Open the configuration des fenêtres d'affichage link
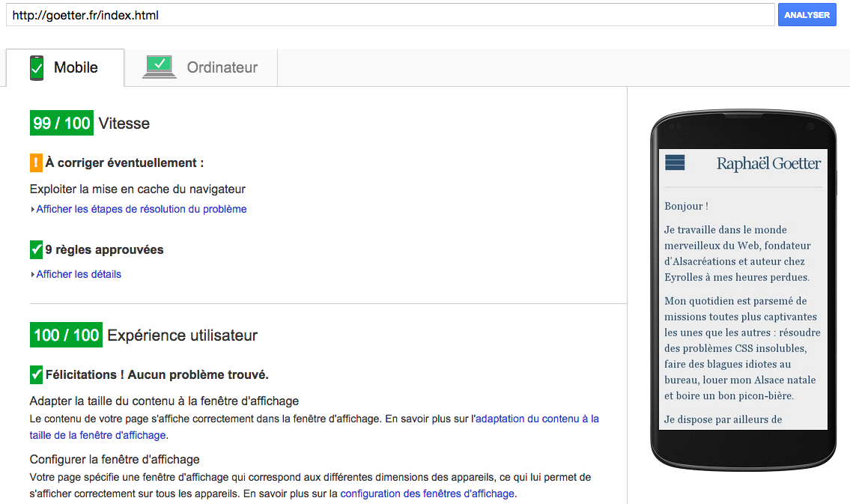 [427, 494]
